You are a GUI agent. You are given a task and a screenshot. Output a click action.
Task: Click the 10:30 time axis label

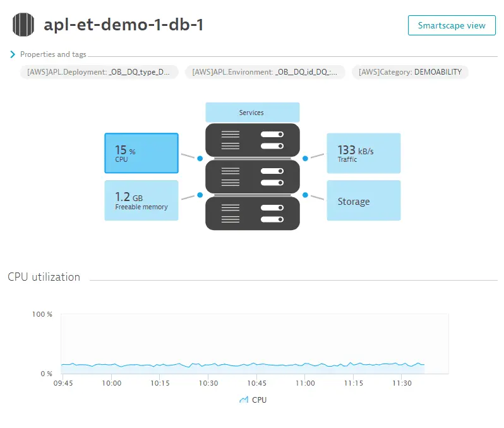click(x=208, y=383)
